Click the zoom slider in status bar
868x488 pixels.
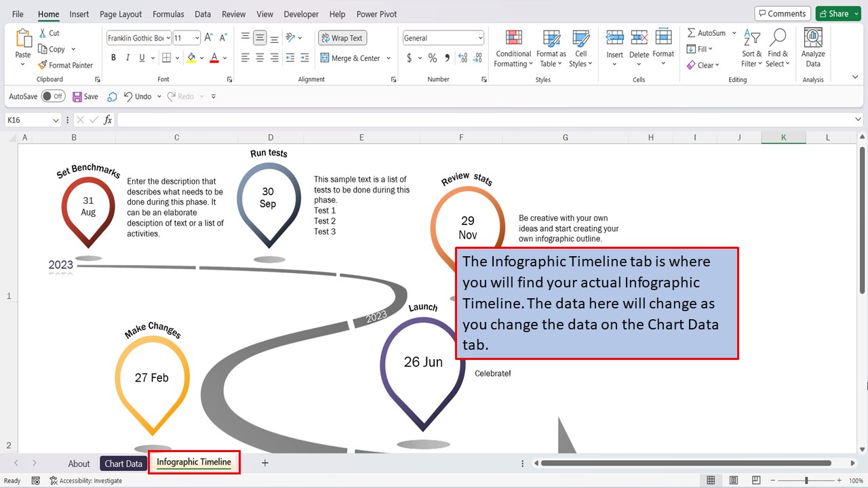806,481
